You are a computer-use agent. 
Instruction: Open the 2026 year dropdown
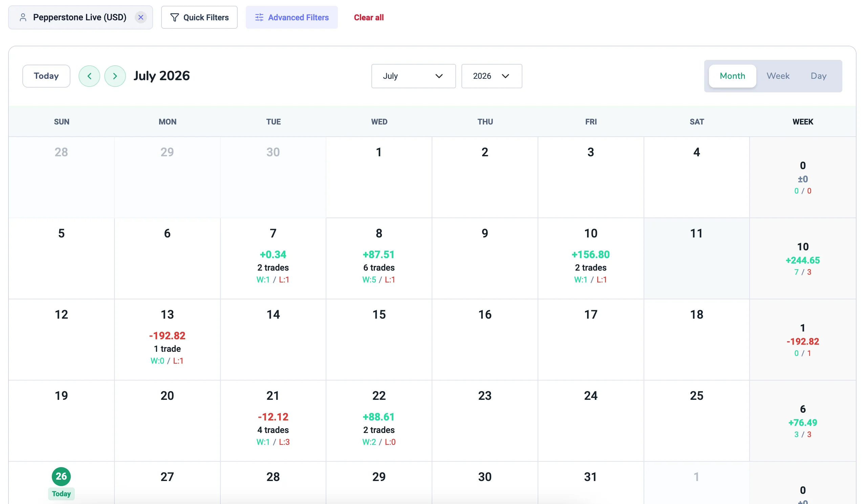(x=491, y=76)
